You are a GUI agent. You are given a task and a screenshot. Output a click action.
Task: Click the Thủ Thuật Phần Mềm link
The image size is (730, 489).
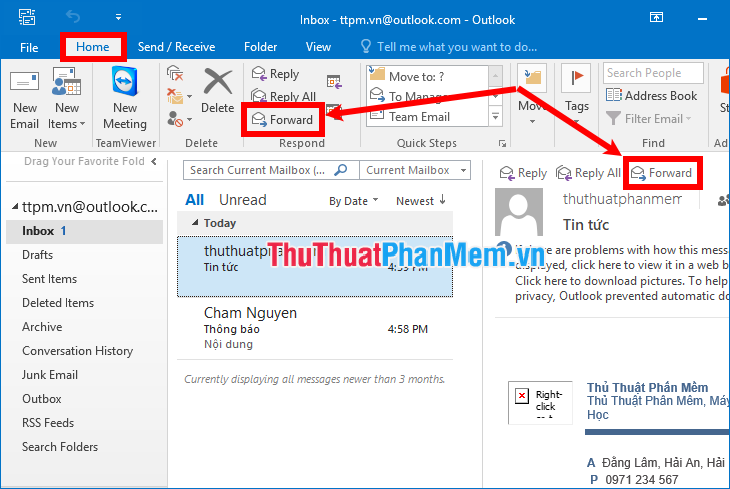click(x=647, y=387)
